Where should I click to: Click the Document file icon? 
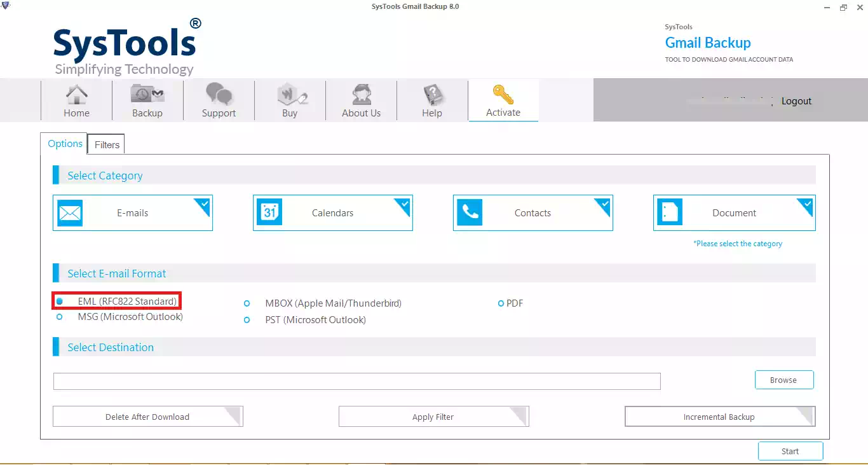pos(670,213)
